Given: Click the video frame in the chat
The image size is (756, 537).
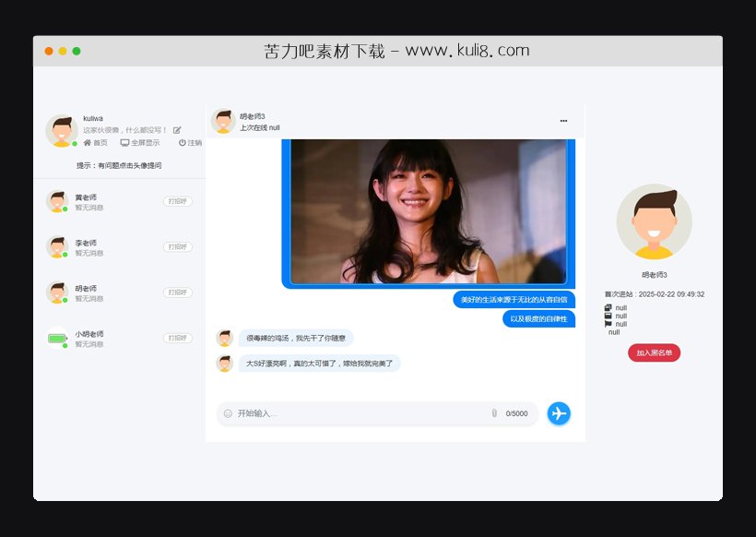Looking at the screenshot, I should click(428, 210).
